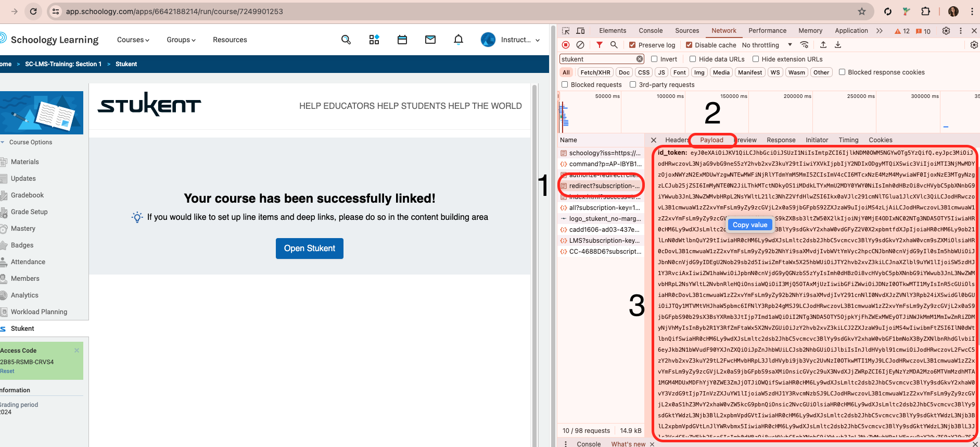Open the network search magnifier
This screenshot has width=980, height=447.
pyautogui.click(x=614, y=45)
